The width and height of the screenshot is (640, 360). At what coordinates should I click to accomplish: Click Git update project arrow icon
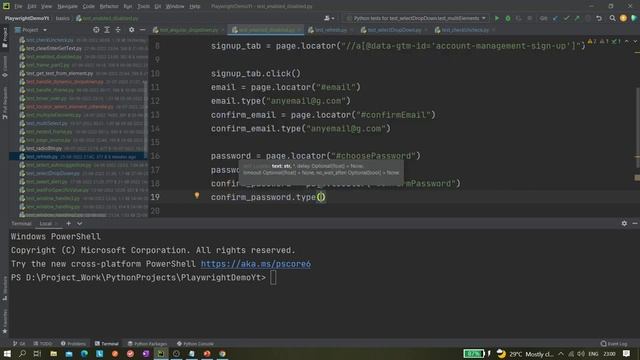(556, 18)
